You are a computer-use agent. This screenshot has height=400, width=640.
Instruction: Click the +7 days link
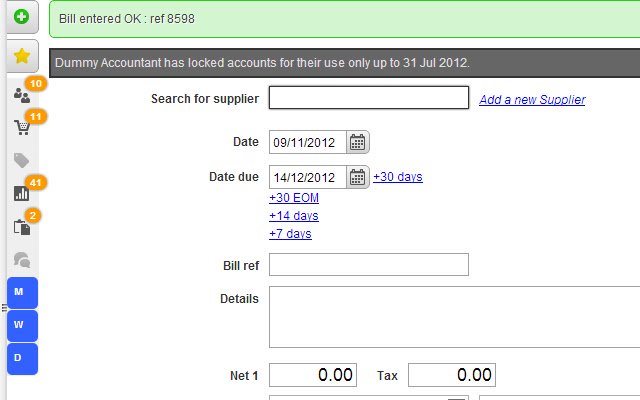click(290, 234)
